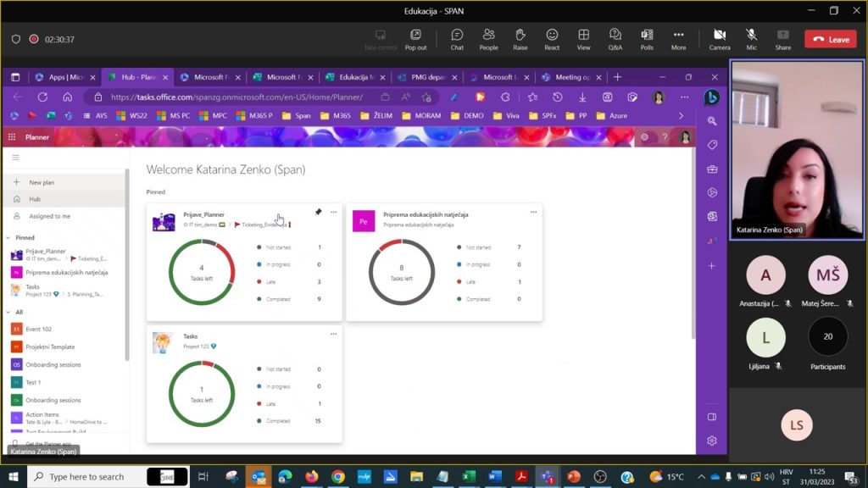The image size is (868, 488).
Task: Open Edge sidebar search
Action: point(712,121)
